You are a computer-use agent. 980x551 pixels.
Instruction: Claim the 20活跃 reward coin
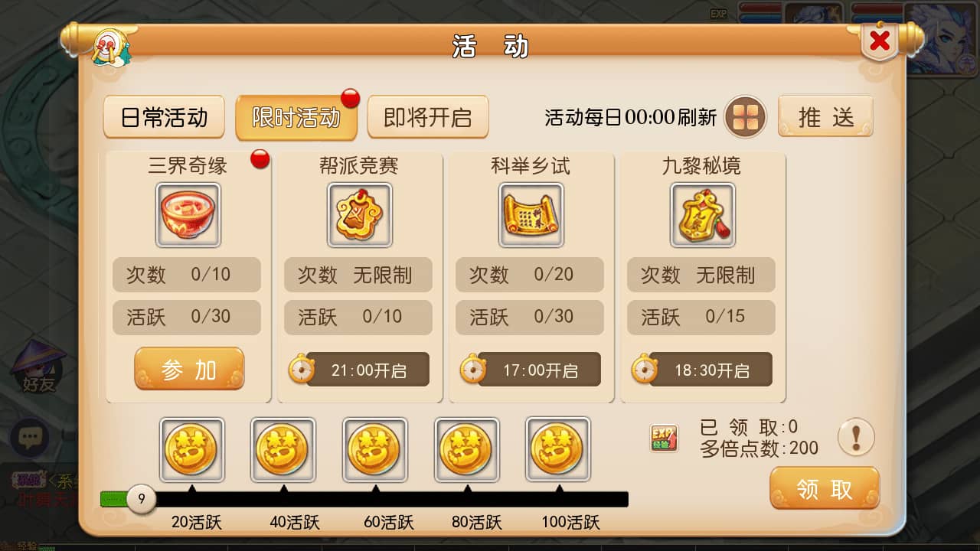tap(192, 449)
